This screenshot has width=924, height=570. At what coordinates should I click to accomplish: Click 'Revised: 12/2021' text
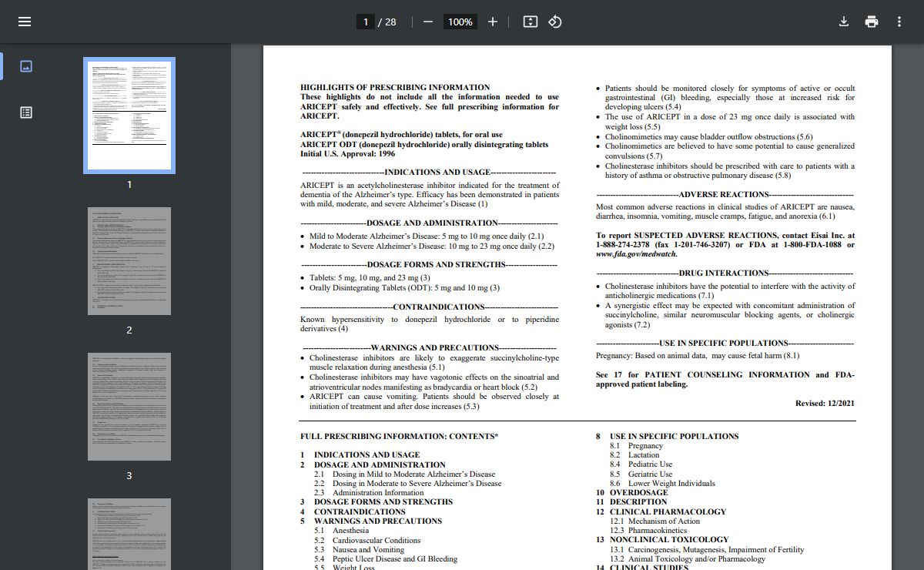(825, 404)
